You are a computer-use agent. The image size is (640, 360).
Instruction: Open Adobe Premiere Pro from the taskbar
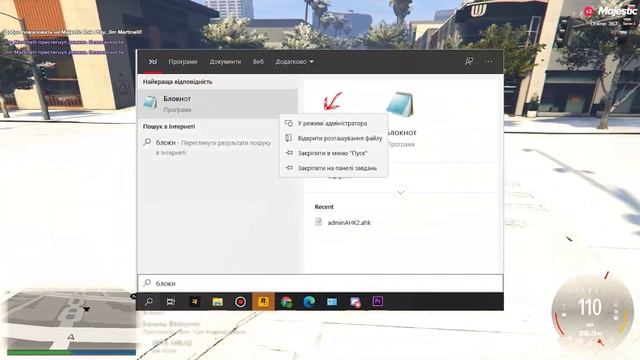click(378, 302)
